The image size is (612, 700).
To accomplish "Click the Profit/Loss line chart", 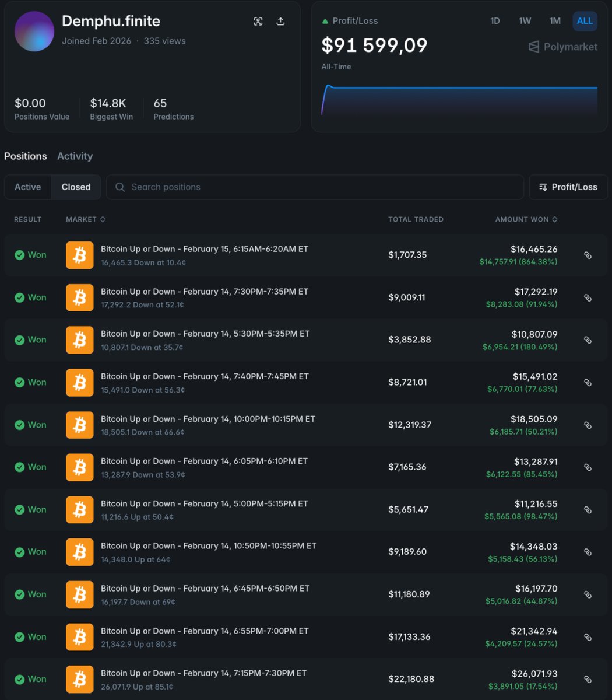I will (459, 99).
